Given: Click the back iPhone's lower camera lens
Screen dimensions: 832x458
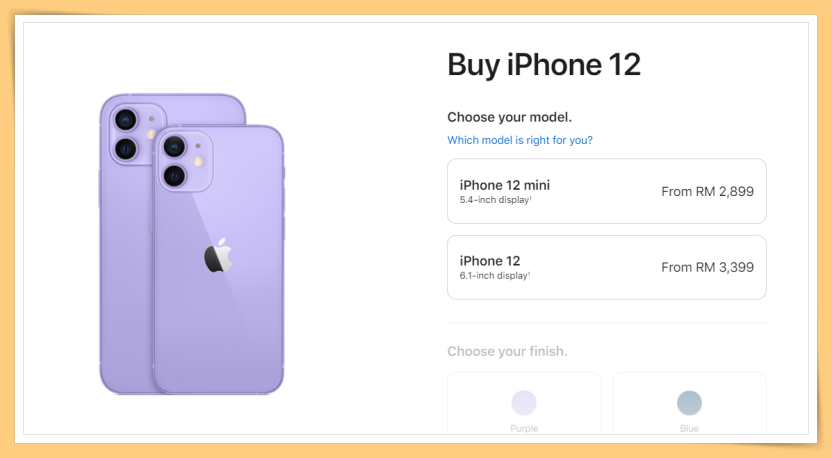Looking at the screenshot, I should click(x=126, y=149).
